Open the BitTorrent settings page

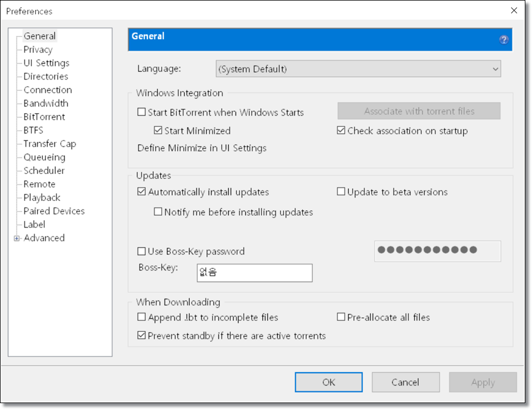44,117
